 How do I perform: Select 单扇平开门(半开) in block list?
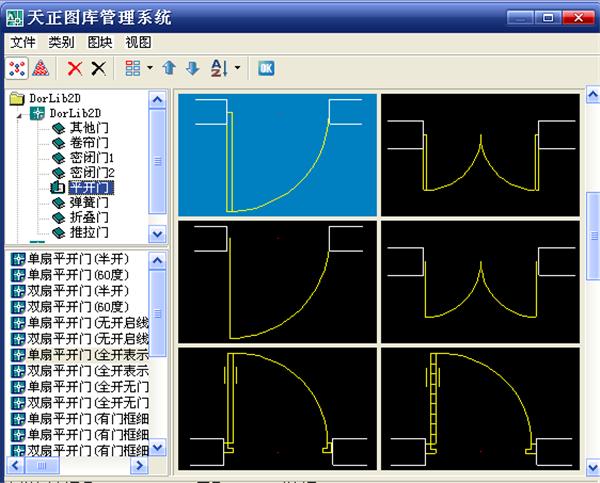tap(76, 259)
